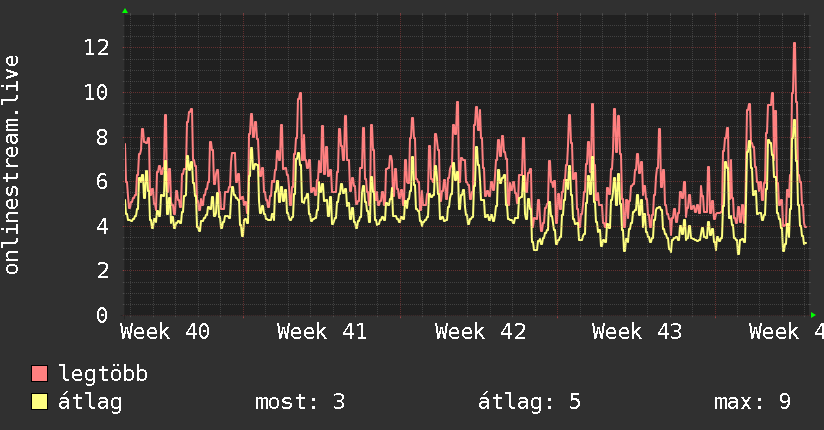This screenshot has height=430, width=824.
Task: Select the yellow swatch's átlag legend label
Action: tap(90, 402)
